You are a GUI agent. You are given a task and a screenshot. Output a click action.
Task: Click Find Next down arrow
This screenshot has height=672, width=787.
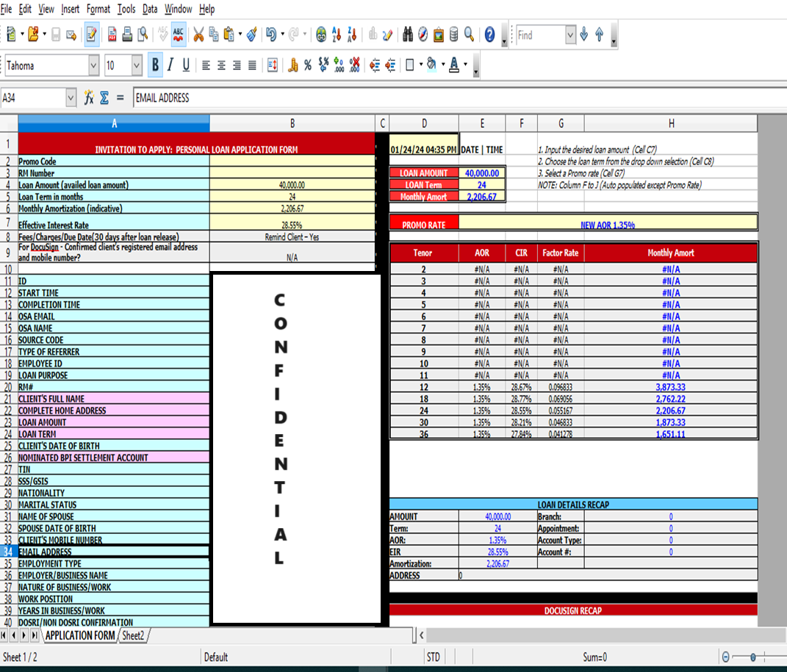(x=583, y=35)
